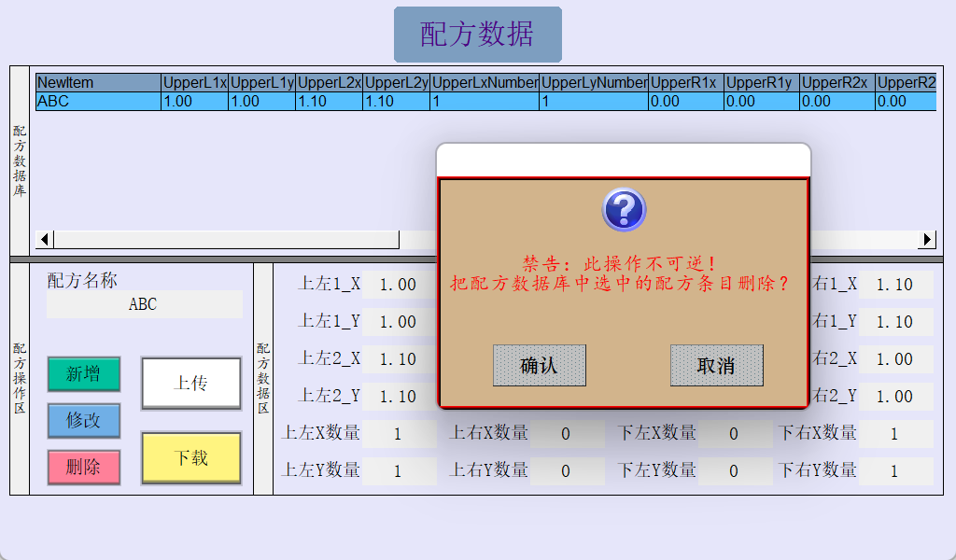Click the 确认 confirm button
Image resolution: width=956 pixels, height=560 pixels.
tap(539, 365)
